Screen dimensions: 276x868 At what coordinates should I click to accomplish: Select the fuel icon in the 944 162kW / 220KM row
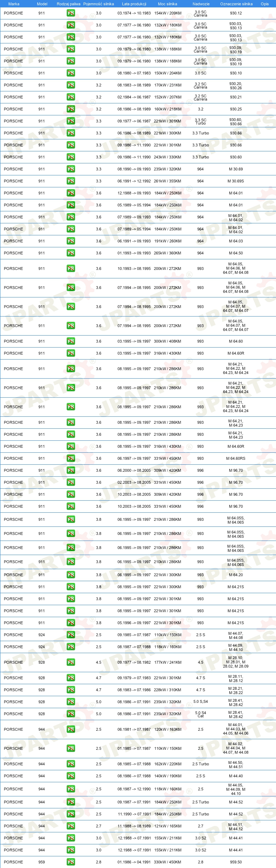pyautogui.click(x=71, y=764)
